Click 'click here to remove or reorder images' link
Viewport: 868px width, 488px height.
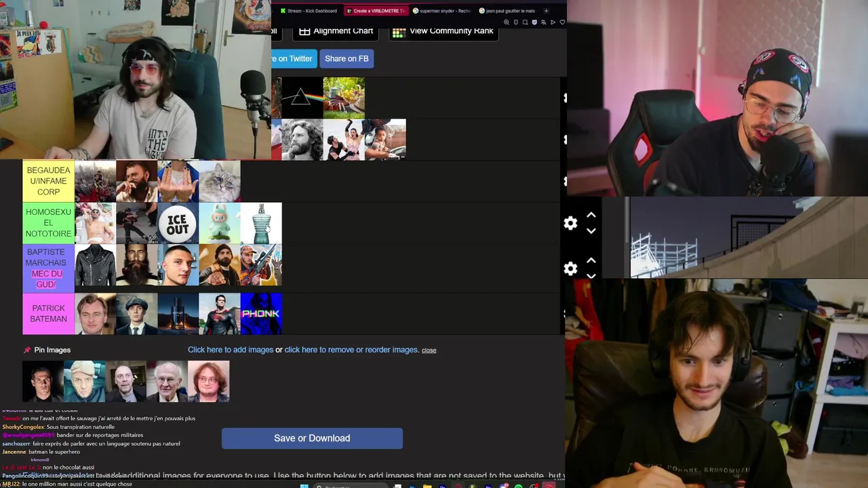tap(351, 350)
